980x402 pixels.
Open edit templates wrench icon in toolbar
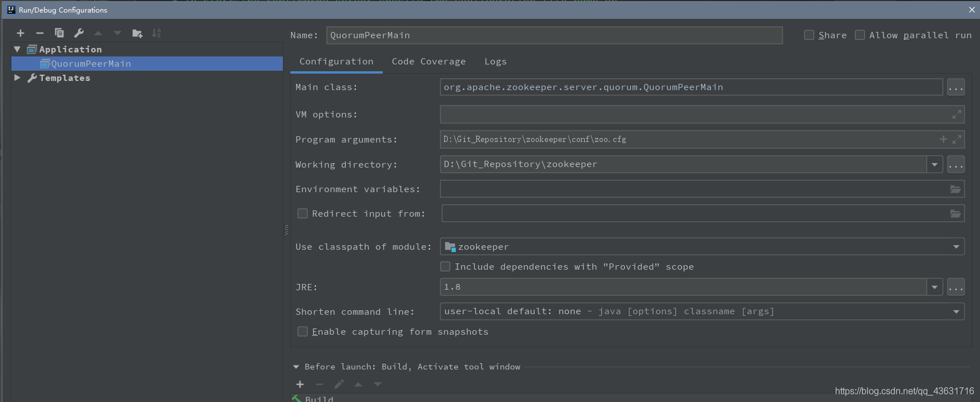[79, 33]
